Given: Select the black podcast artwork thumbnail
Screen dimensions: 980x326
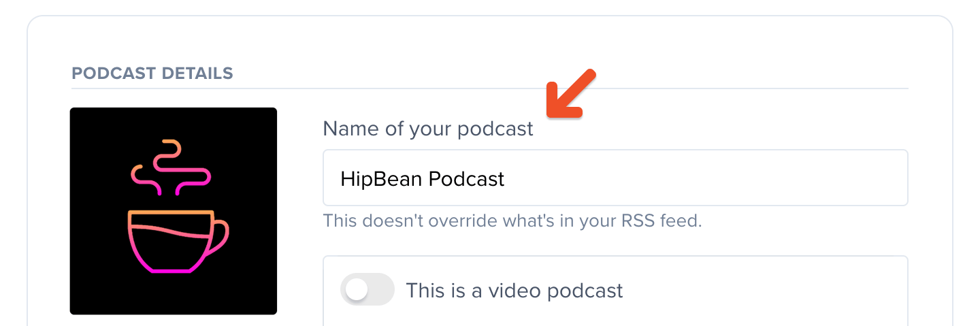Looking at the screenshot, I should point(174,211).
